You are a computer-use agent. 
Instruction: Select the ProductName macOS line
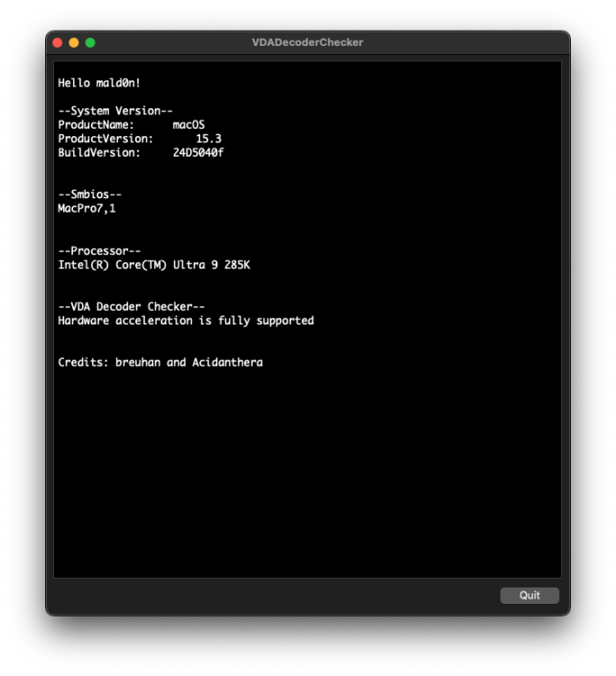(x=131, y=124)
